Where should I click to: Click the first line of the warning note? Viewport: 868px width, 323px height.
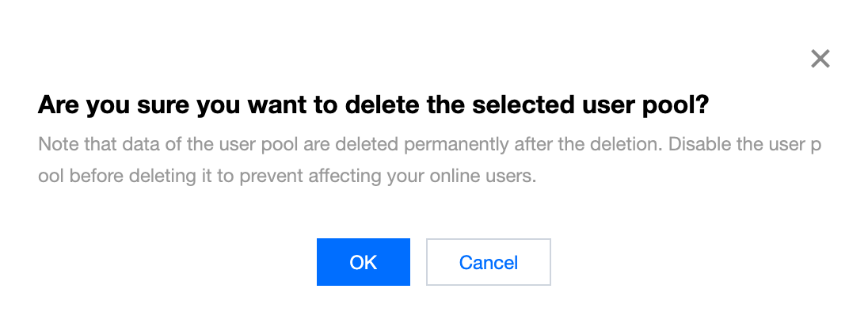point(428,146)
